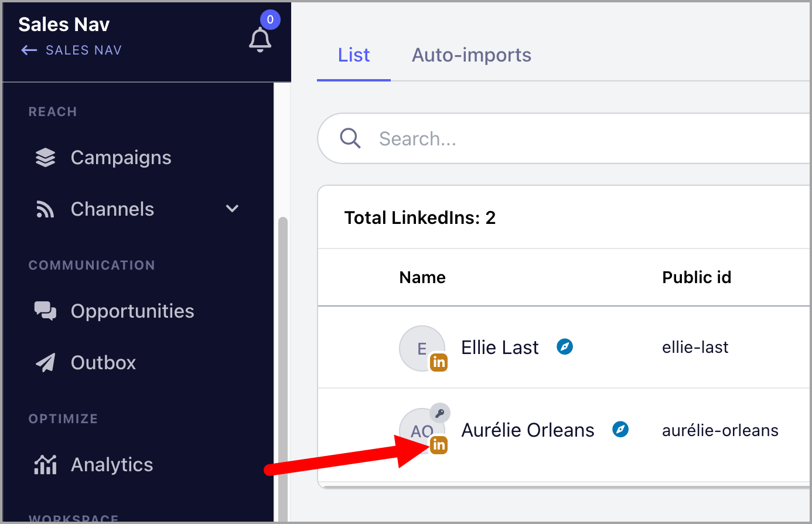Expand the Channels chevron

pyautogui.click(x=233, y=209)
